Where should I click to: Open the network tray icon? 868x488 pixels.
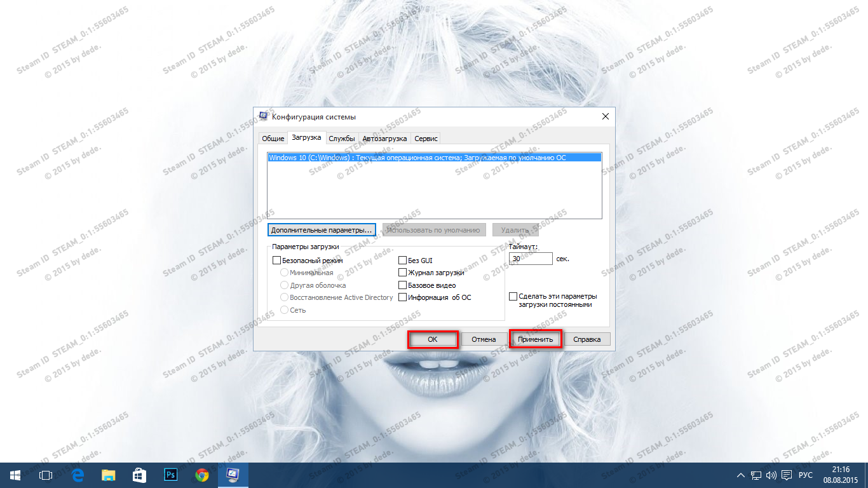[756, 475]
